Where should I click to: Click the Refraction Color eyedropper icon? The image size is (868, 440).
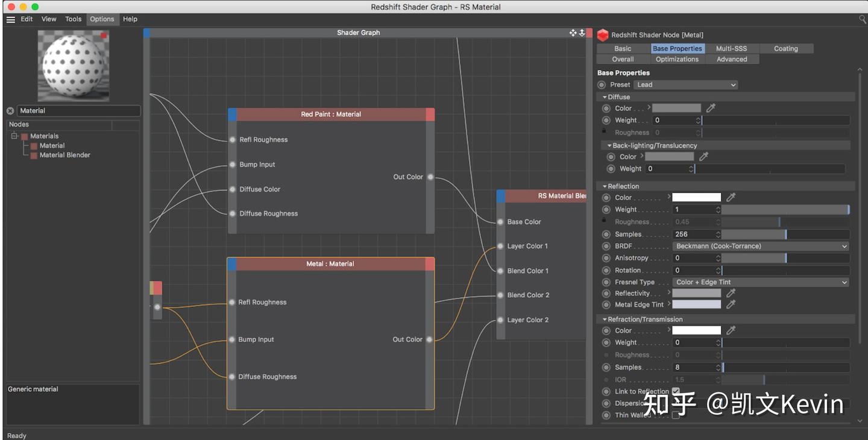coord(731,330)
